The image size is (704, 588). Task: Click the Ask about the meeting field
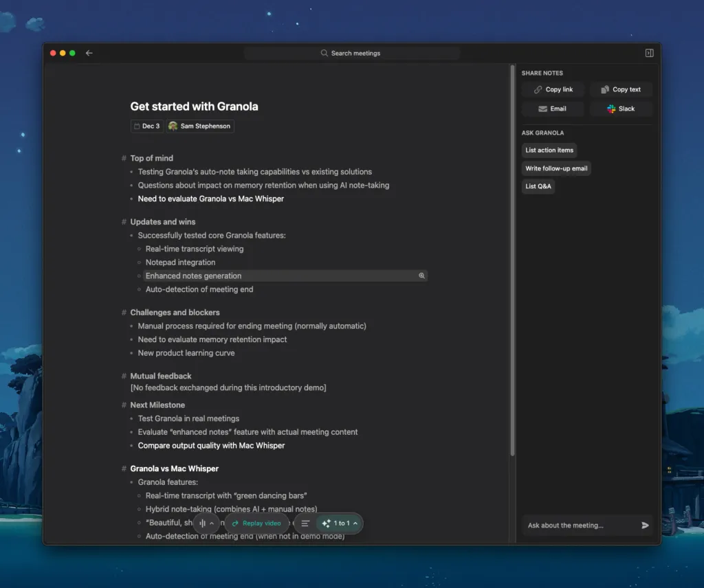(579, 525)
